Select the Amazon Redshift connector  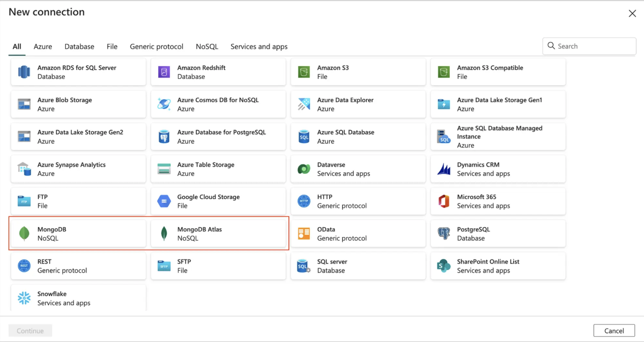click(x=218, y=72)
